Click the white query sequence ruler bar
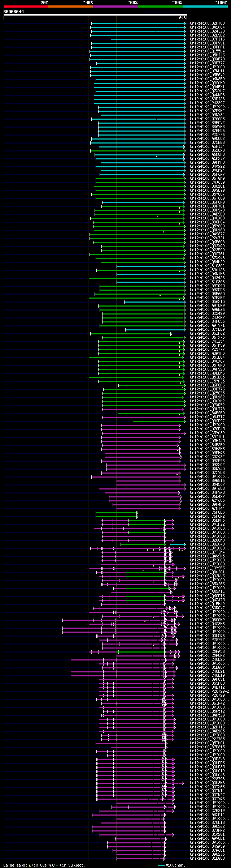The image size is (231, 868). [x=95, y=15]
